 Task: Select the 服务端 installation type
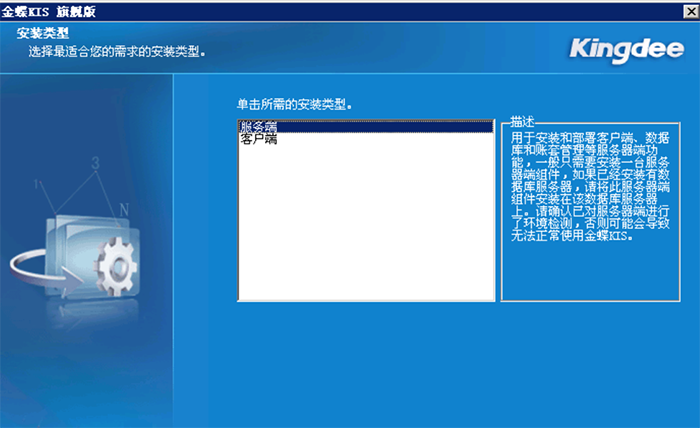pos(366,126)
